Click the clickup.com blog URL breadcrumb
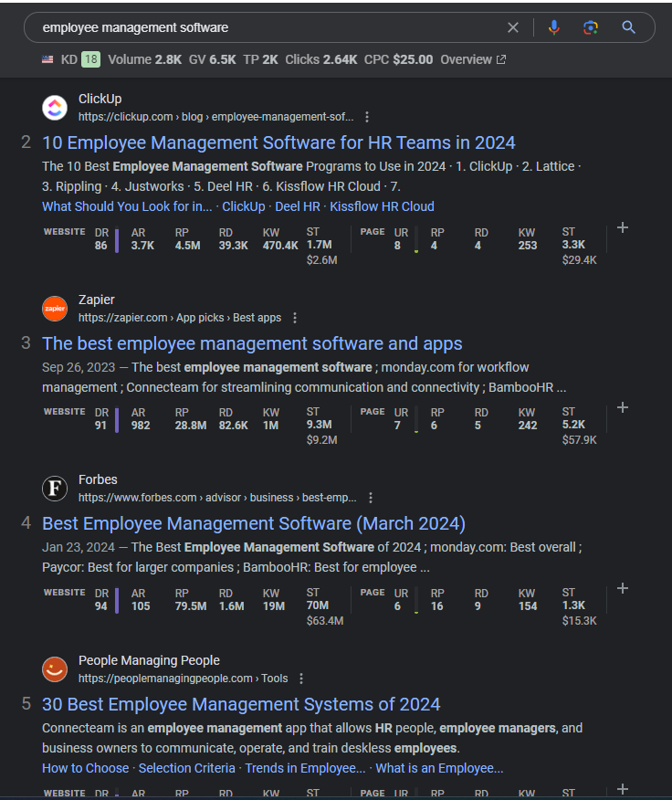This screenshot has height=800, width=672. (215, 117)
